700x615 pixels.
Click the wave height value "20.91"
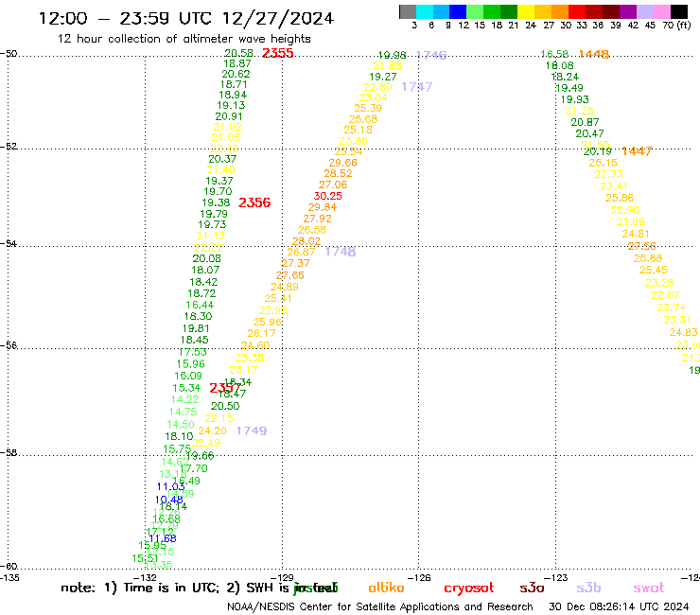(229, 116)
